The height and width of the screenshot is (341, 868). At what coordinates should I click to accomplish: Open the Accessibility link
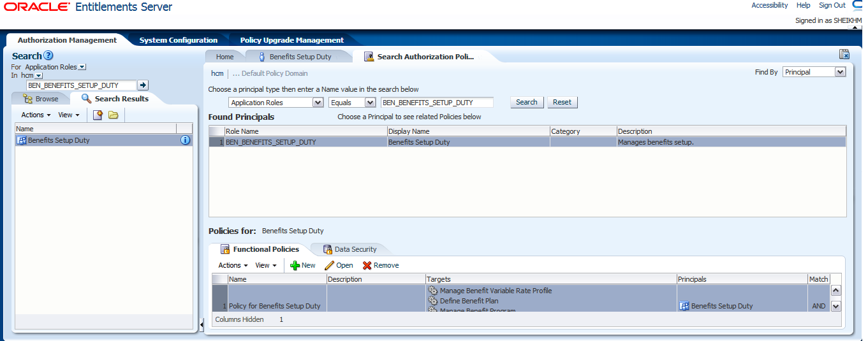pos(770,5)
